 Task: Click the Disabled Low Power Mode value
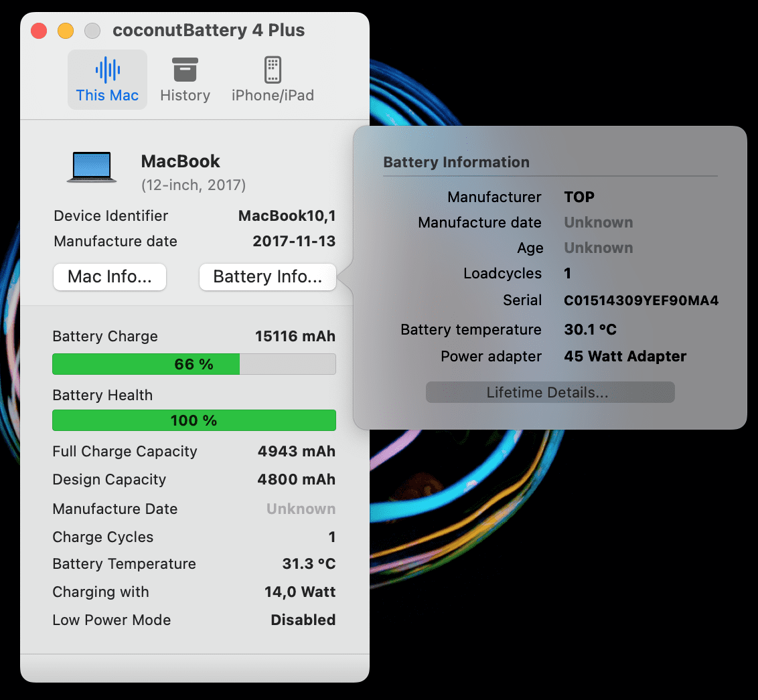pos(303,620)
